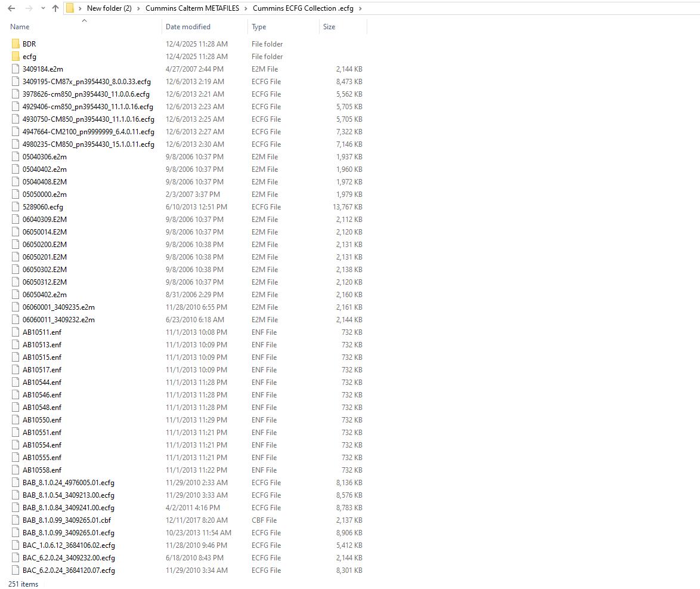Select file name AB10515.enf
The width and height of the screenshot is (700, 589).
(x=42, y=357)
